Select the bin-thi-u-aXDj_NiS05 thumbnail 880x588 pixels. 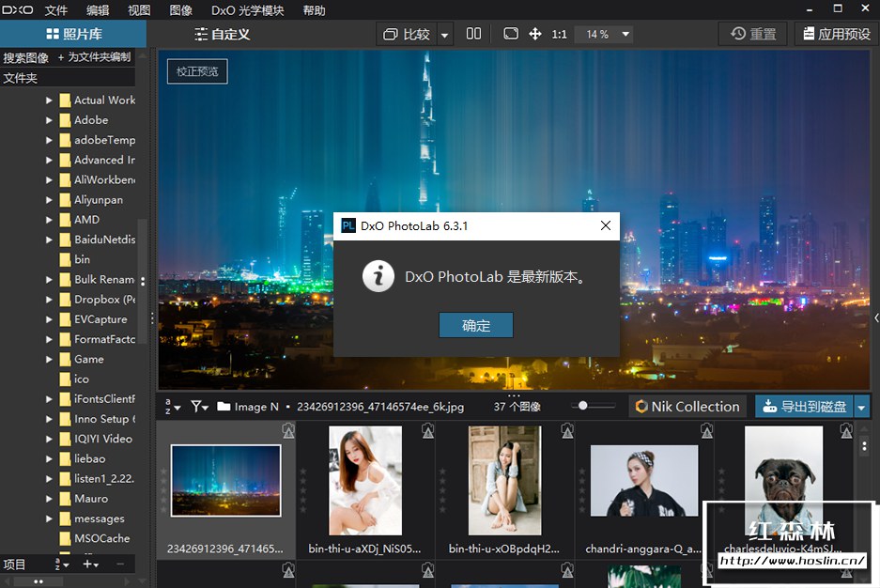(x=365, y=480)
